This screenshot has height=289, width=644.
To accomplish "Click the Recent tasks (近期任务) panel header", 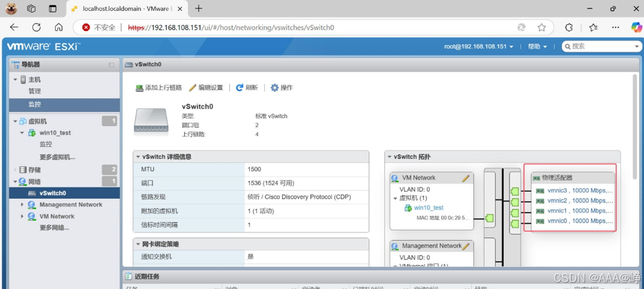I will pos(382,277).
